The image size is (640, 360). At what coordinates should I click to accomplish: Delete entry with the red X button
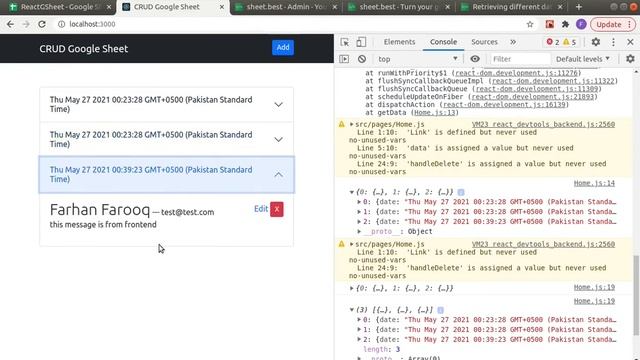coord(277,209)
